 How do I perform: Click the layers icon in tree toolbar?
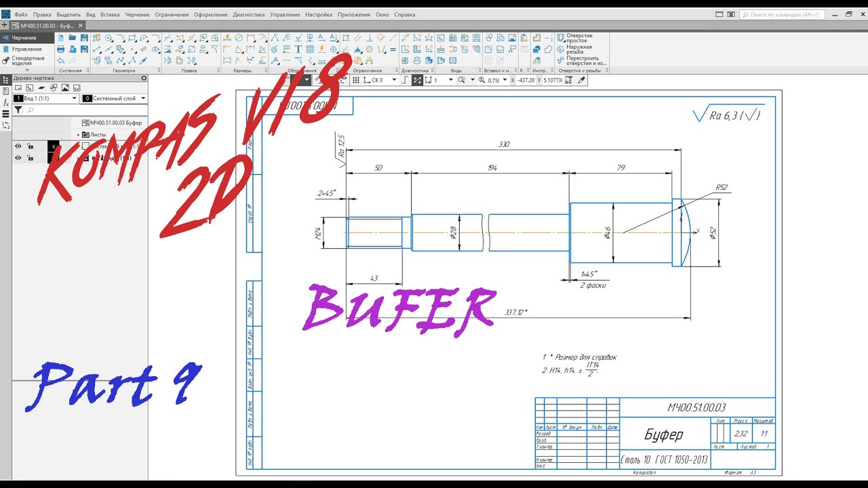coord(41,88)
